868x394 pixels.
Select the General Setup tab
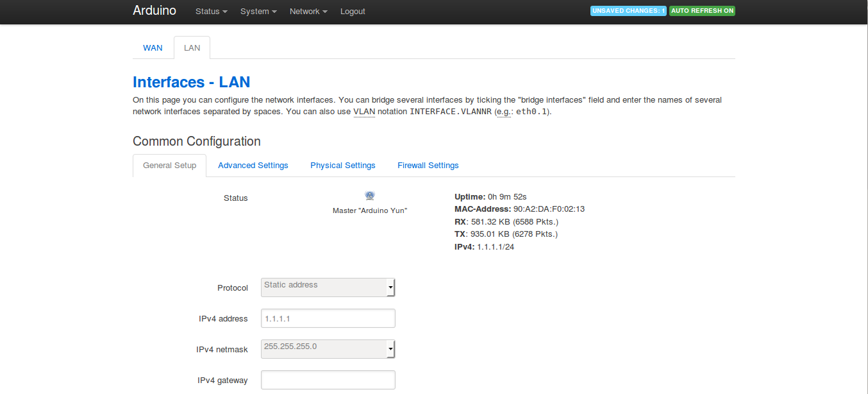click(x=169, y=165)
